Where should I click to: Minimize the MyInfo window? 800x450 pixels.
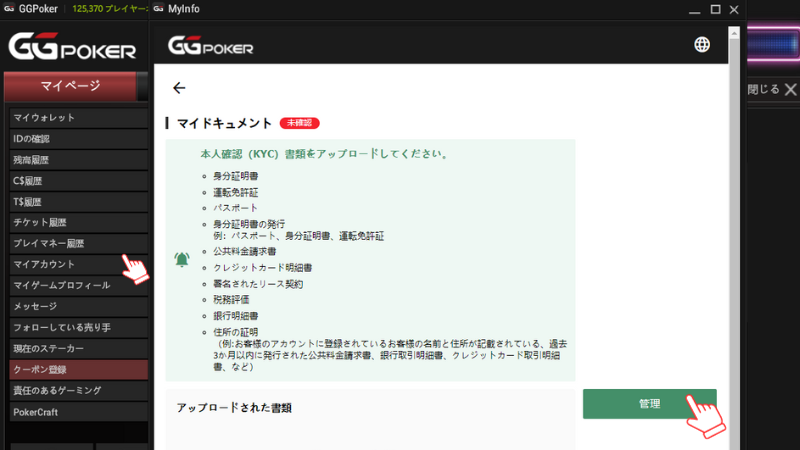pos(694,10)
